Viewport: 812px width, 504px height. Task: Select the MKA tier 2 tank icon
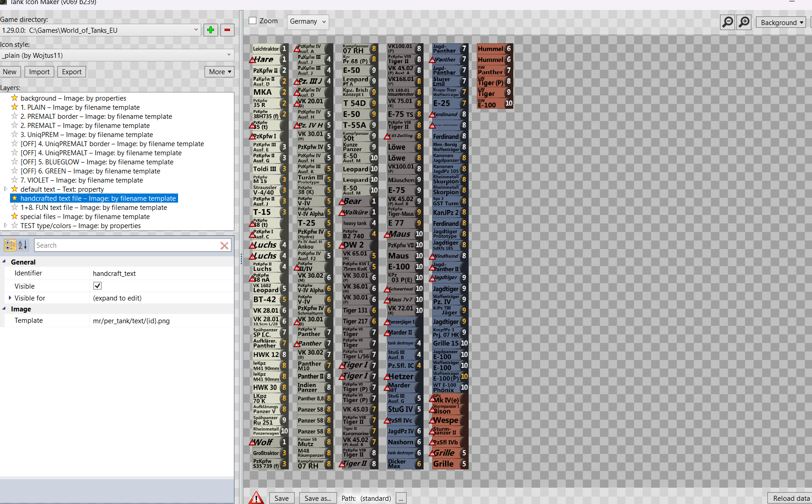pos(270,92)
